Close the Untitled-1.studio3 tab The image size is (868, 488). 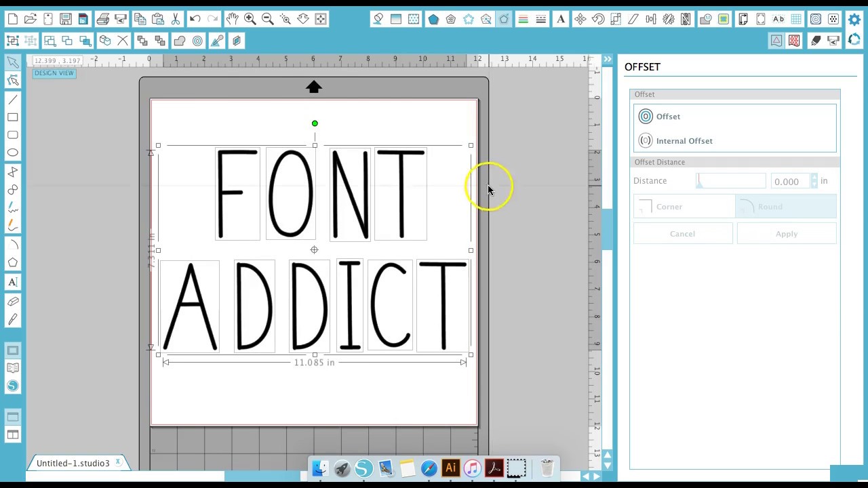point(117,463)
